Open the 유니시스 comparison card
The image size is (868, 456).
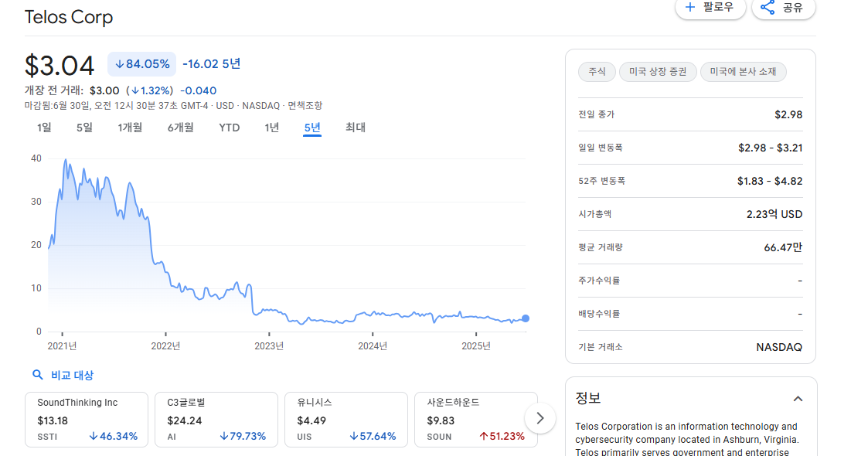click(346, 420)
